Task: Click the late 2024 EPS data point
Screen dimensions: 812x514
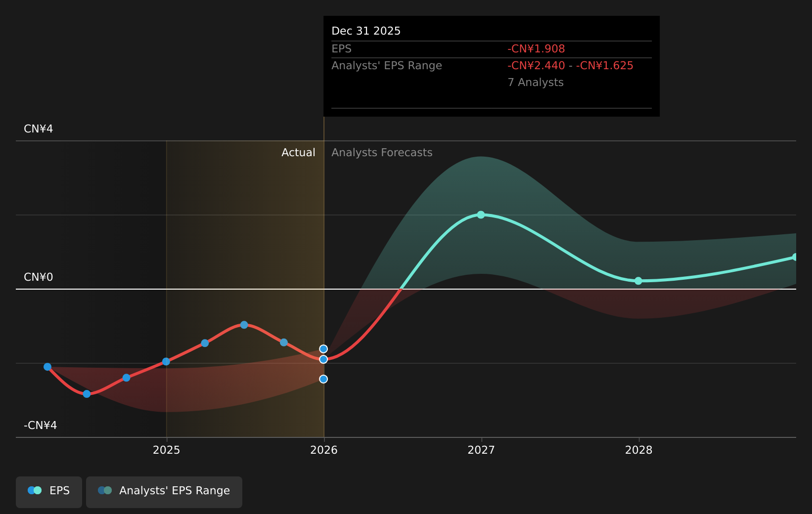Action: pos(126,378)
